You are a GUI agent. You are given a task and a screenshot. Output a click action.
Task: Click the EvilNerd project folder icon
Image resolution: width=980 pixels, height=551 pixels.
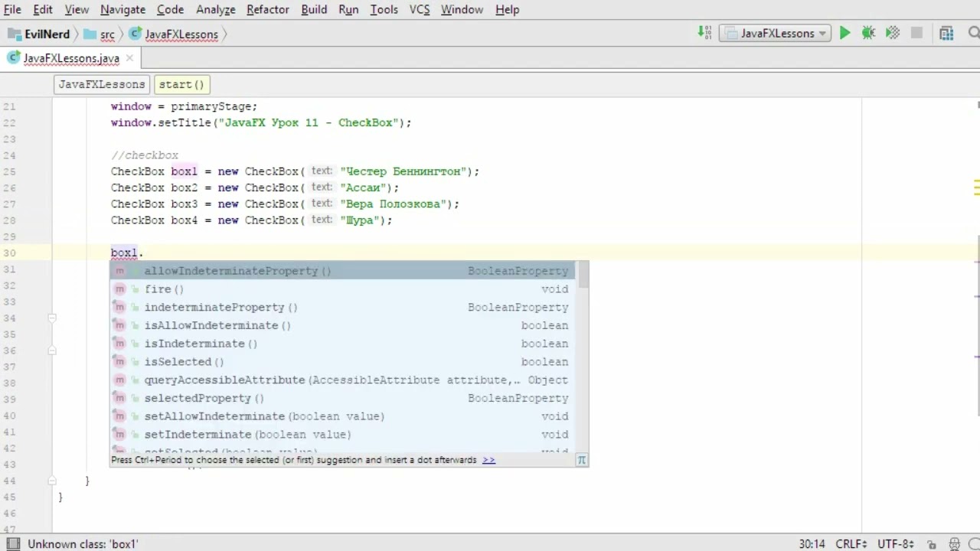(x=14, y=34)
